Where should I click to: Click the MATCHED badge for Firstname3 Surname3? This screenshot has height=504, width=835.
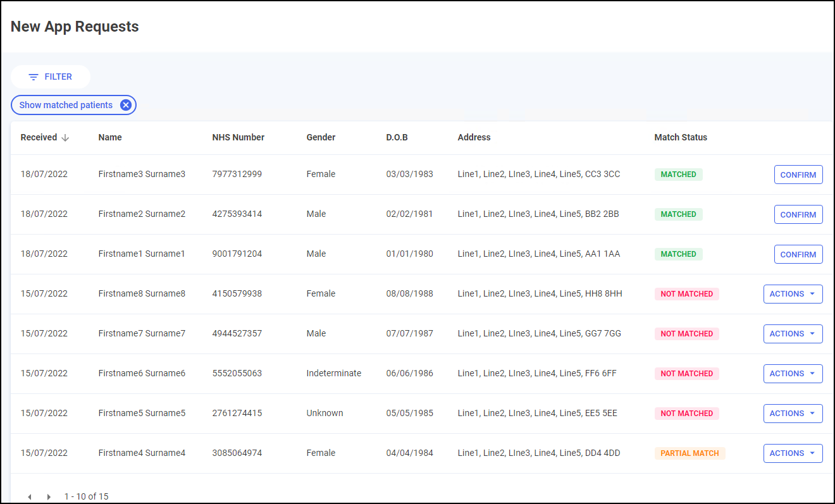(678, 175)
